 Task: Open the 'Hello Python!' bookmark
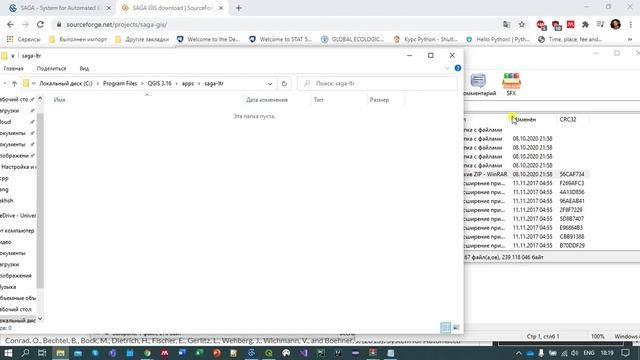498,39
